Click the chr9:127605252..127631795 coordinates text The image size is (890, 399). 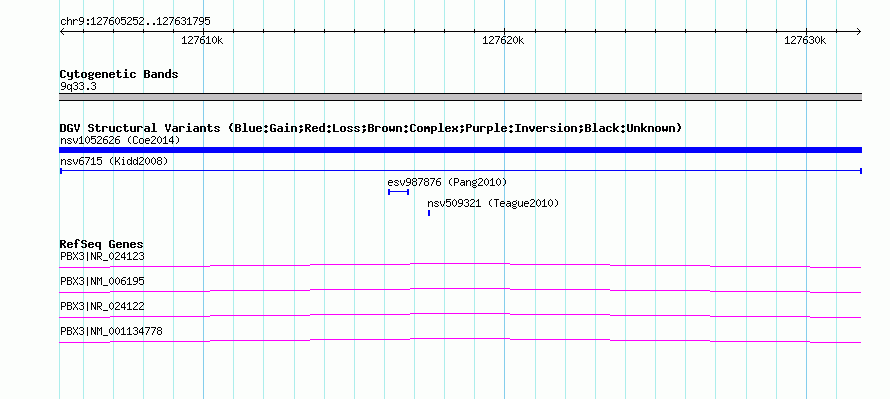tap(135, 22)
